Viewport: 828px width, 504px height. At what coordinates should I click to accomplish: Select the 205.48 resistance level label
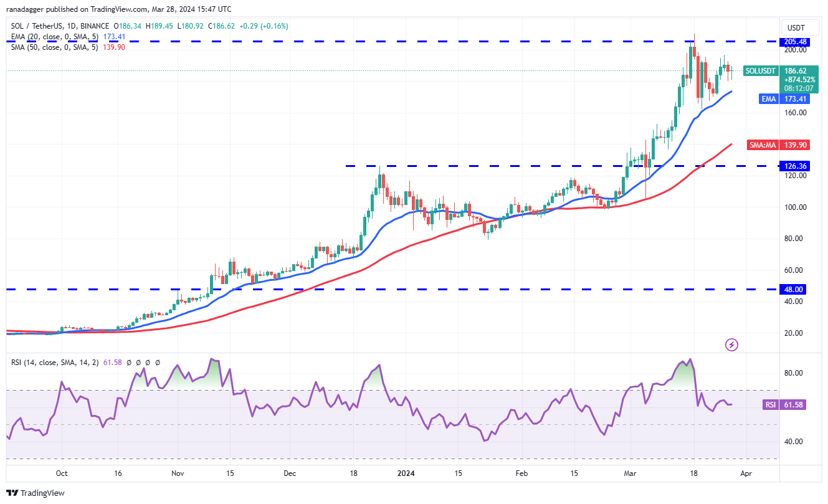794,42
